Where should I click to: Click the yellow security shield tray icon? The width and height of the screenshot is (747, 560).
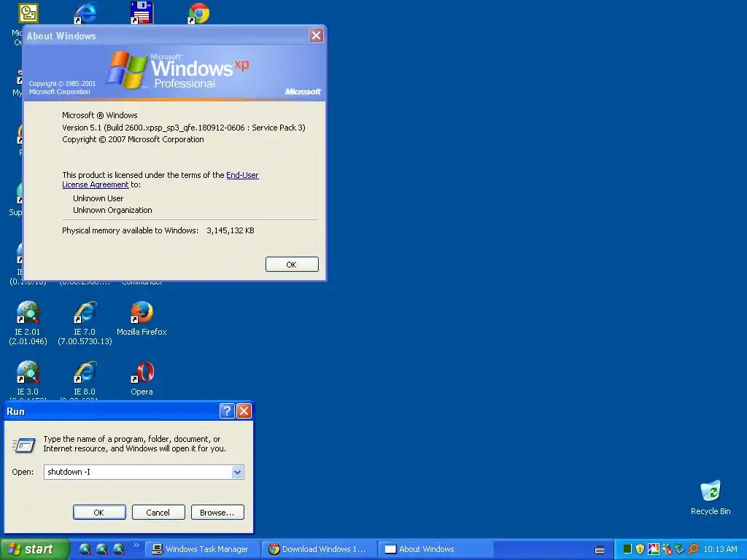(640, 549)
